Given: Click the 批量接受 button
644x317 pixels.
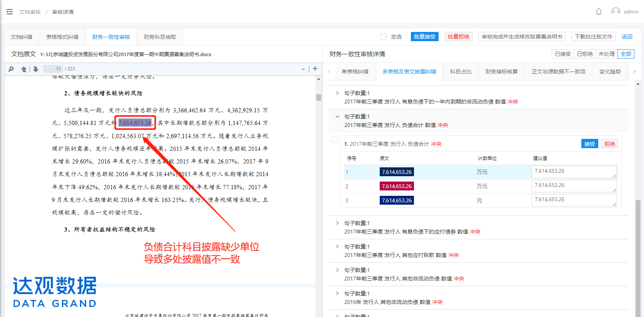Looking at the screenshot, I should pos(424,37).
